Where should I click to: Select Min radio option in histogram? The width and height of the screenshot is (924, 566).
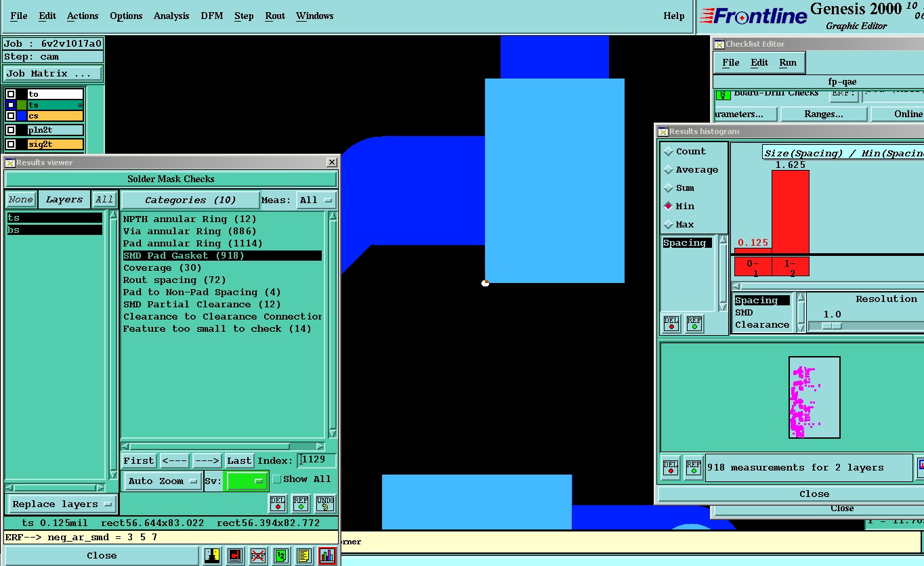(669, 206)
